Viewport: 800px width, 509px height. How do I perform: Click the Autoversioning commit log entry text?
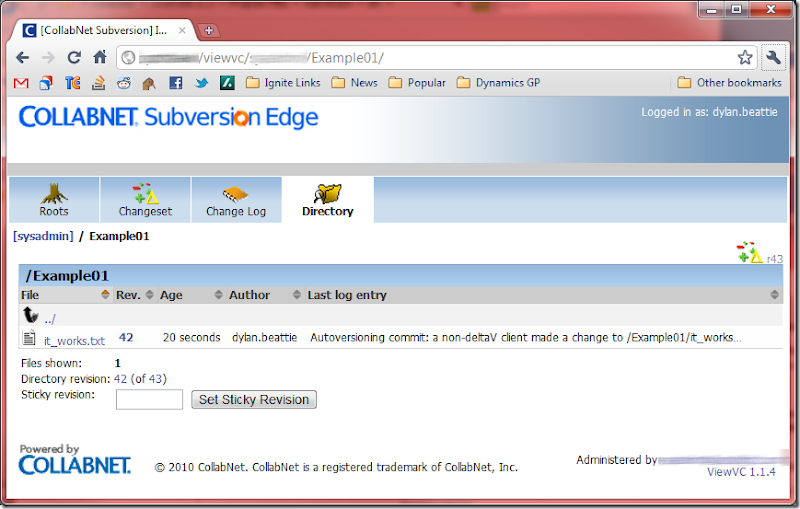tap(526, 338)
